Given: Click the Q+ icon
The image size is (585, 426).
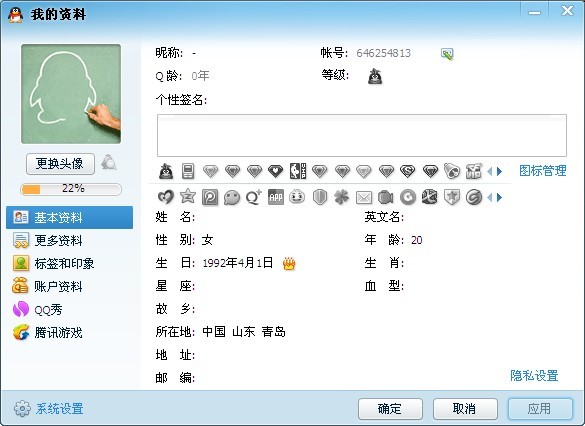Looking at the screenshot, I should (x=254, y=197).
